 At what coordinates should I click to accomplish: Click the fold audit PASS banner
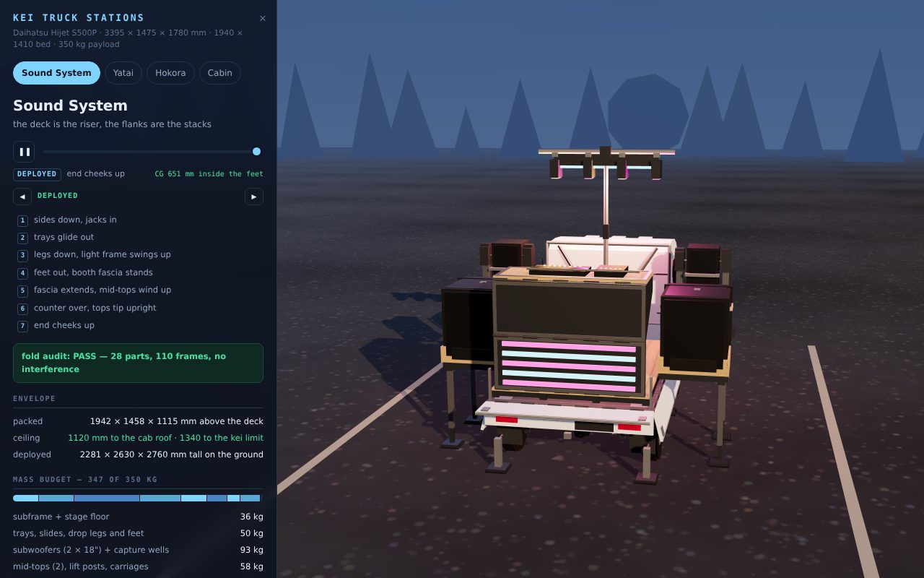point(138,363)
